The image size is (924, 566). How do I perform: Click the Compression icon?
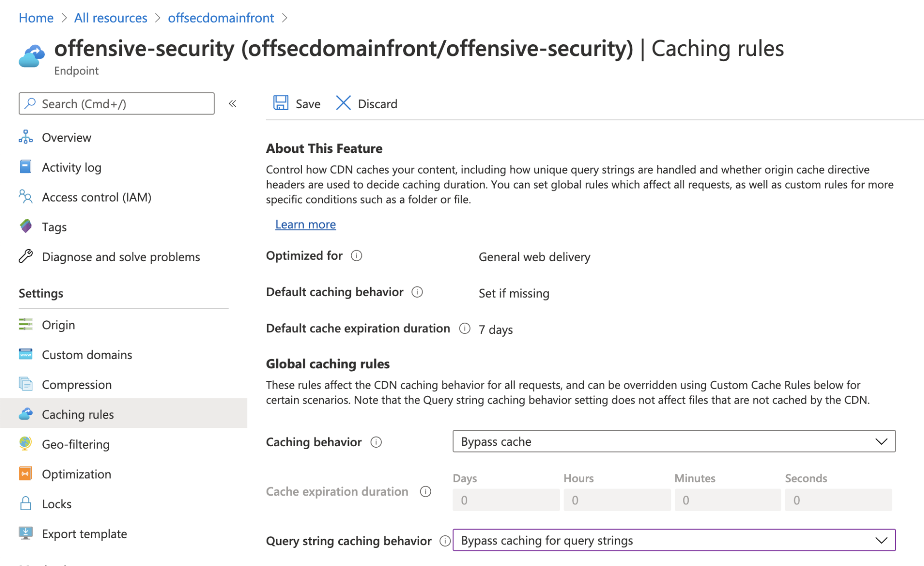click(x=26, y=384)
